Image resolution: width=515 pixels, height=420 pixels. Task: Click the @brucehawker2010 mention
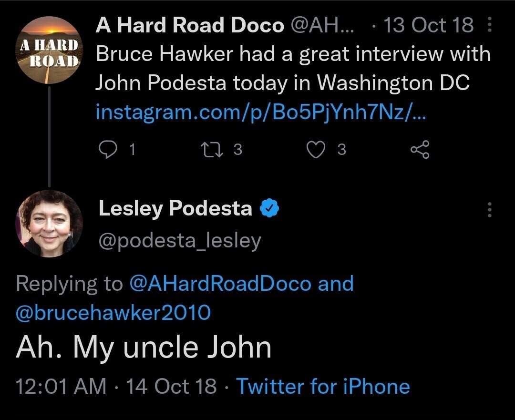pyautogui.click(x=113, y=313)
